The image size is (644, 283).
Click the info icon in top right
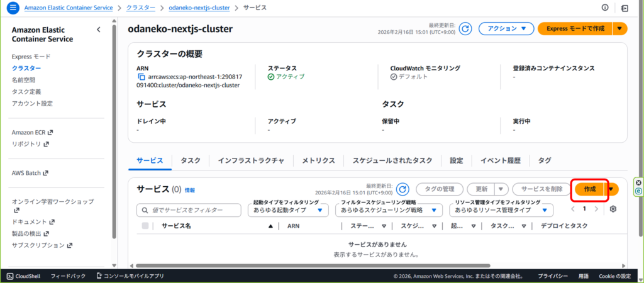click(x=605, y=8)
